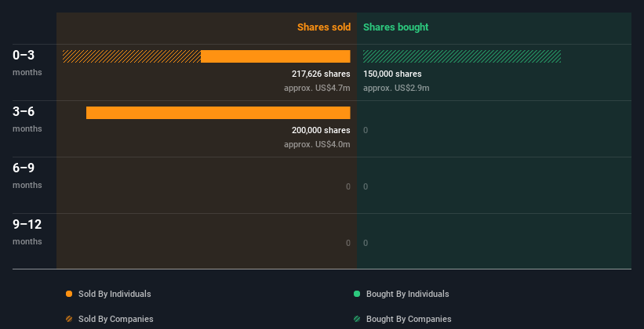Viewport: 644px width, 329px height.
Task: Click the 150,000 shares value
Action: click(x=392, y=74)
